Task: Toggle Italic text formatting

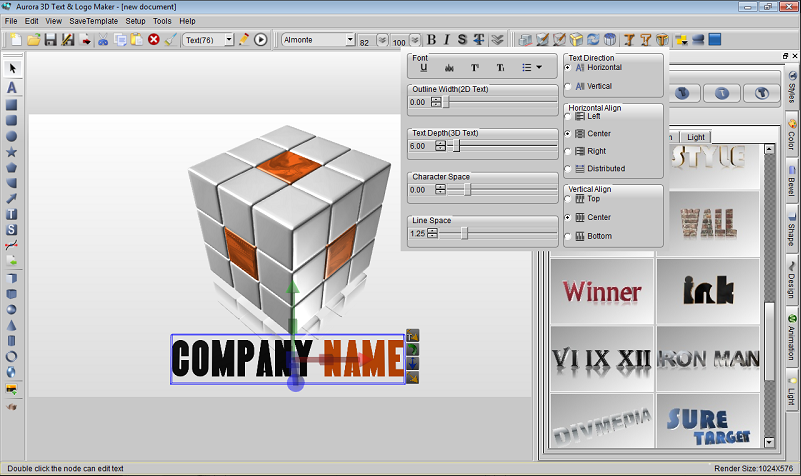Action: click(x=446, y=40)
